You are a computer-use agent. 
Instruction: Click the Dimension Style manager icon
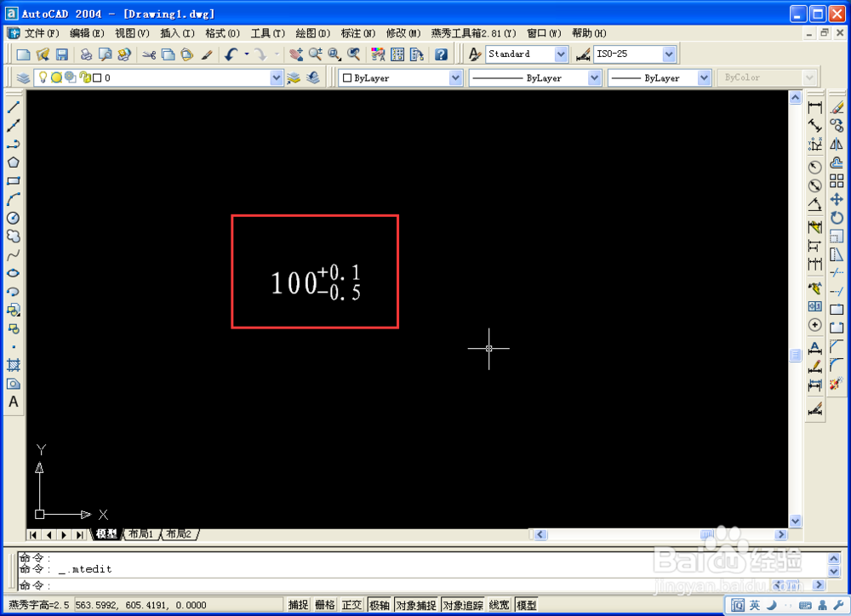pyautogui.click(x=584, y=54)
